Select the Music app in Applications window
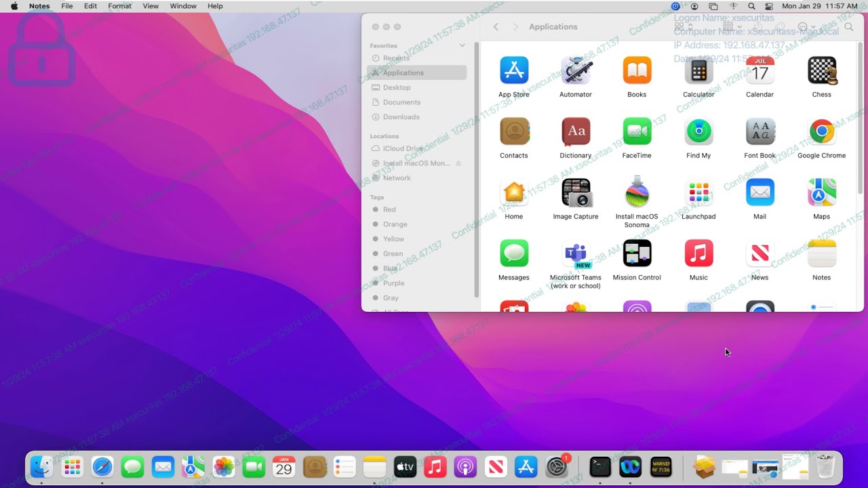Image resolution: width=868 pixels, height=488 pixels. pos(698,253)
